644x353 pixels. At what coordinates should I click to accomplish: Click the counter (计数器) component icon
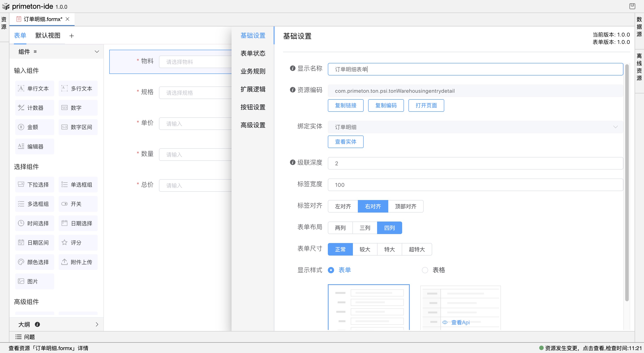[x=21, y=108]
